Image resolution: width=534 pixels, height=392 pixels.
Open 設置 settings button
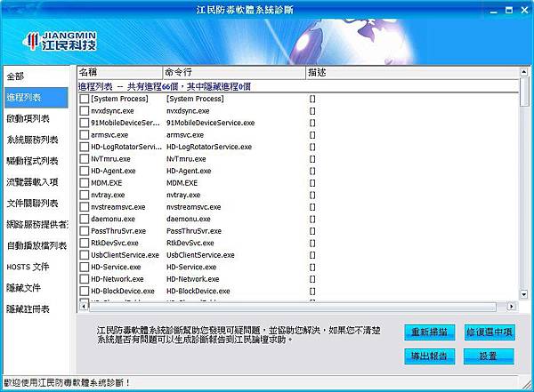[x=489, y=356]
